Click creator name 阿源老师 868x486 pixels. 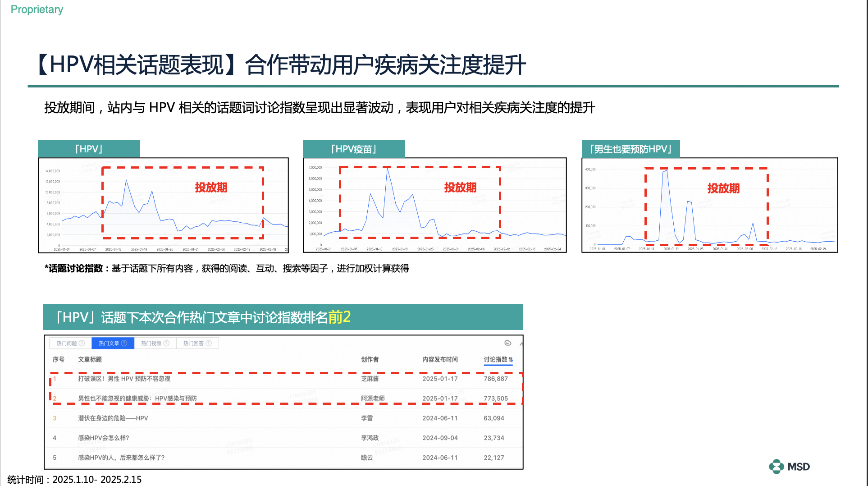click(373, 399)
